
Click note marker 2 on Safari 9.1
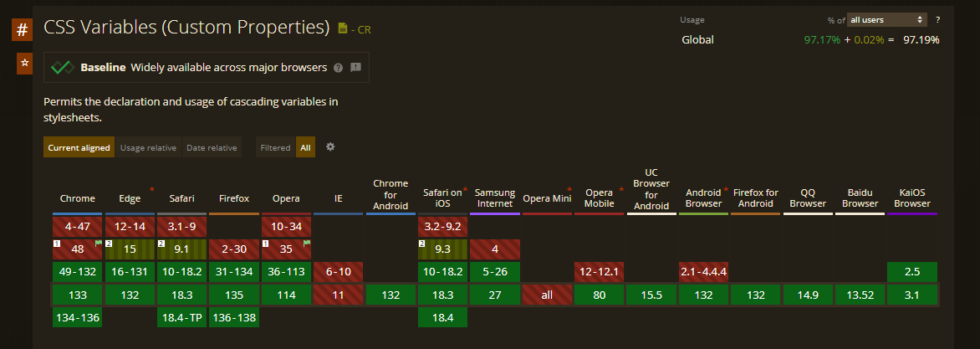pos(161,244)
